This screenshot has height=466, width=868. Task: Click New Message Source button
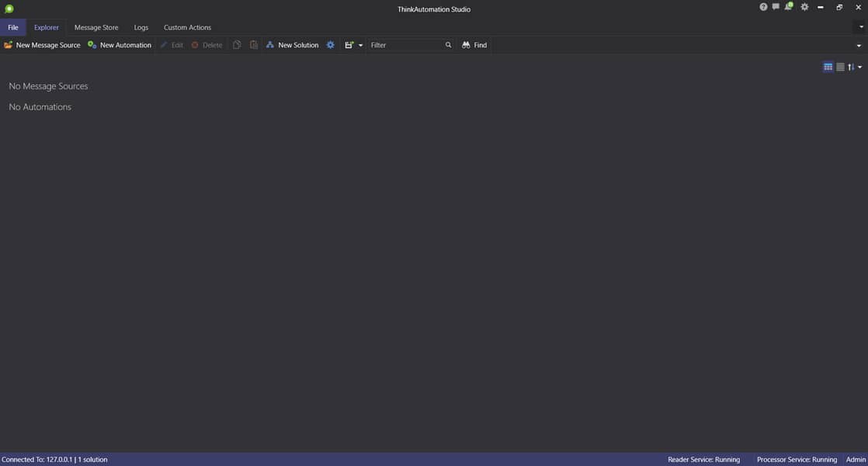tap(42, 45)
